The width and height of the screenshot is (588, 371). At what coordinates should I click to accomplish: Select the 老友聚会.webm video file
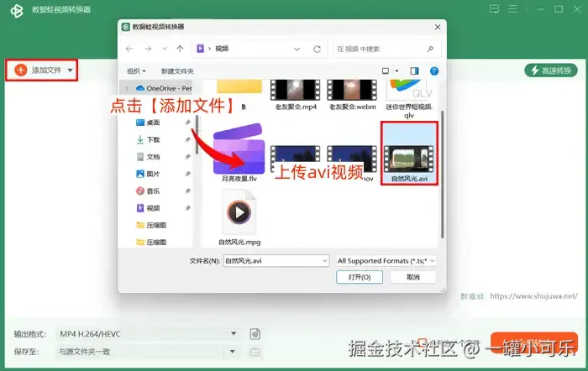(352, 95)
